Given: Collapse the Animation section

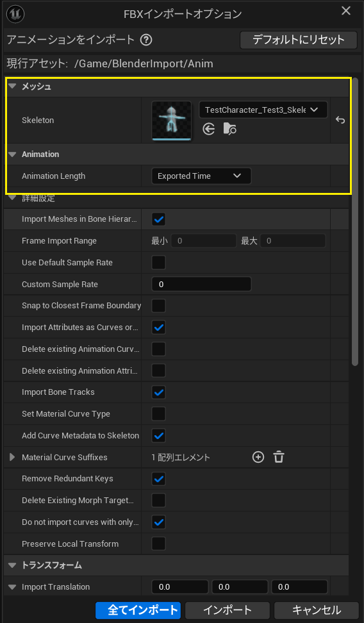Looking at the screenshot, I should (12, 154).
